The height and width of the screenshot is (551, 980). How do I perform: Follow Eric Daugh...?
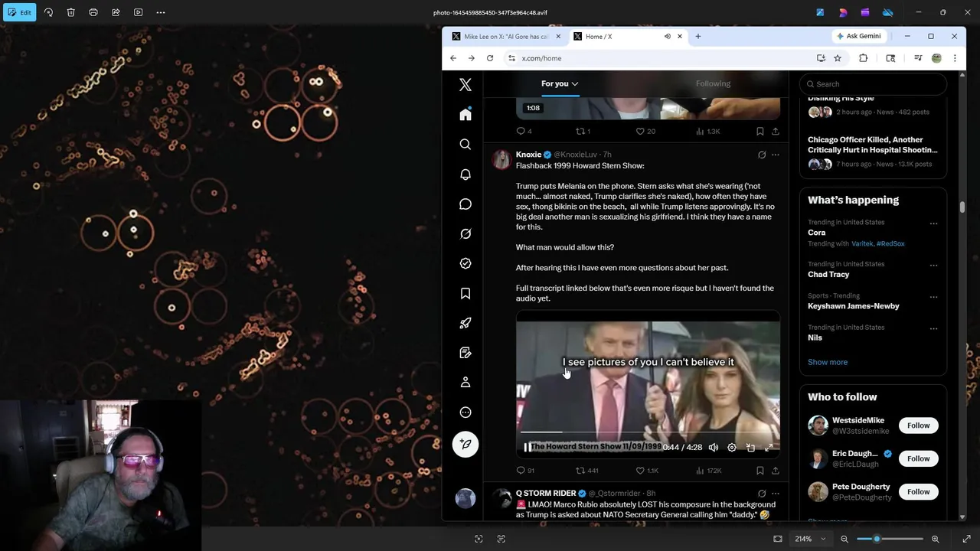pyautogui.click(x=918, y=458)
